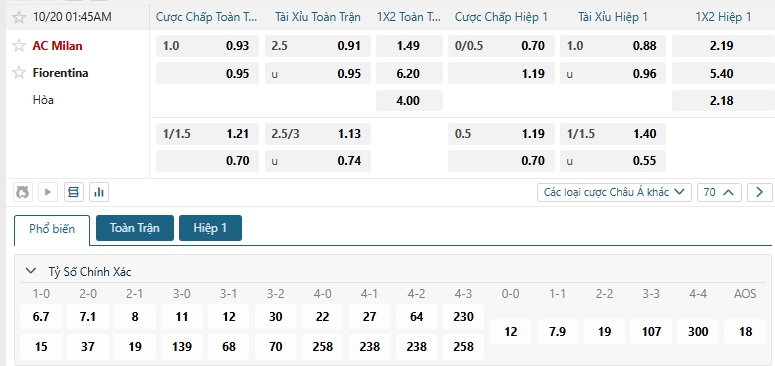775x366 pixels.
Task: Select the Phổ biến tab
Action: (52, 229)
